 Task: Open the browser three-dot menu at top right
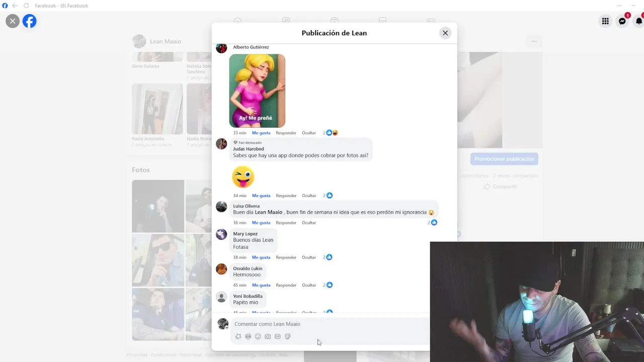(x=619, y=6)
